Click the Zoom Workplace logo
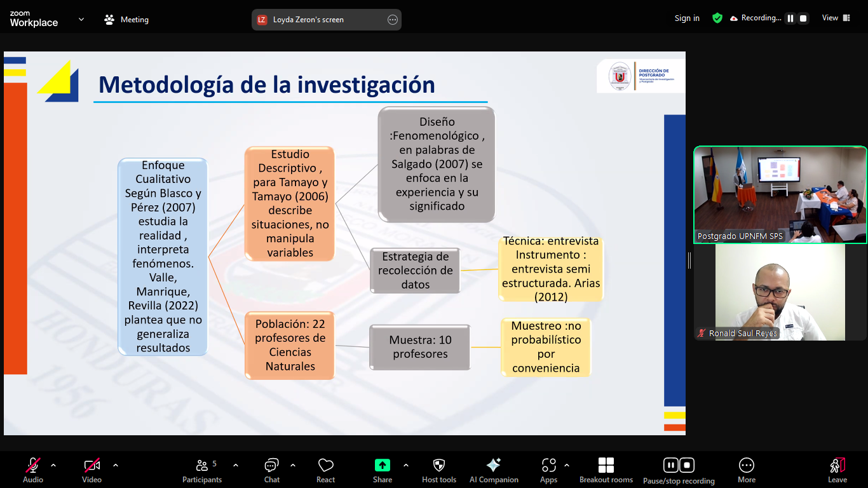 [x=34, y=19]
